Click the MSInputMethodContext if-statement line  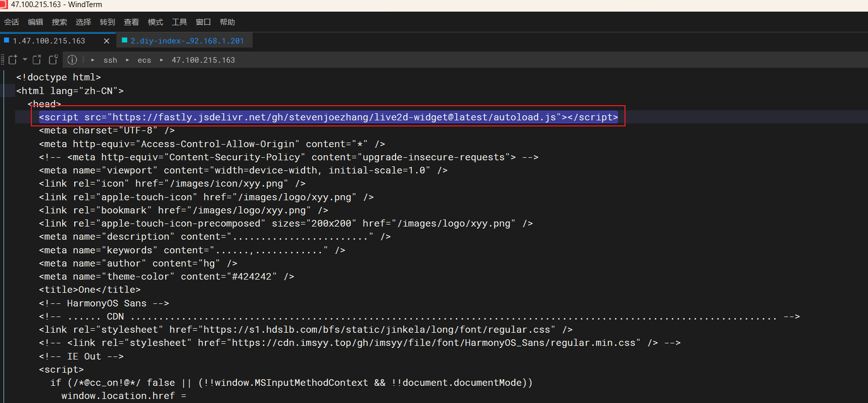pyautogui.click(x=292, y=383)
